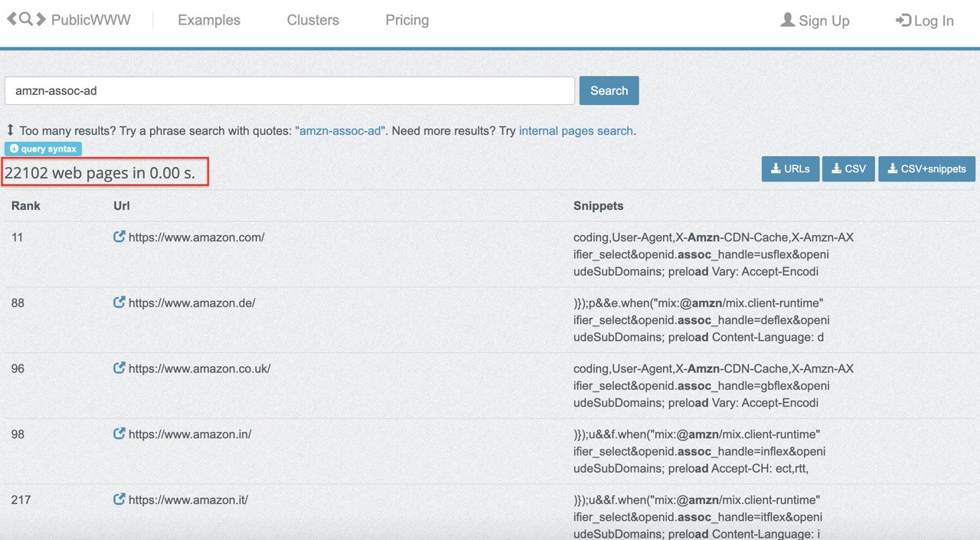Viewport: 980px width, 540px height.
Task: Open the PublicWWW logo home link
Action: pyautogui.click(x=69, y=20)
